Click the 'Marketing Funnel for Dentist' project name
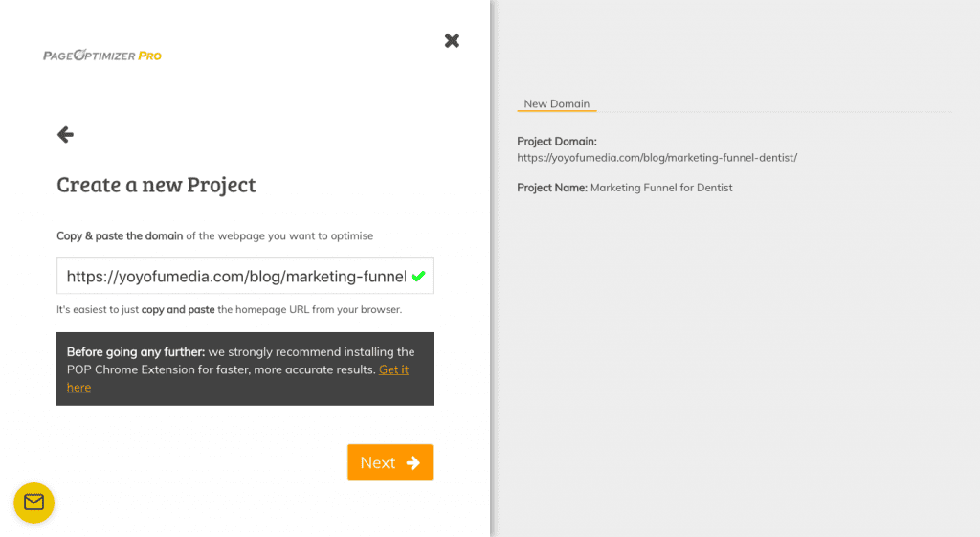The height and width of the screenshot is (537, 980). tap(661, 188)
